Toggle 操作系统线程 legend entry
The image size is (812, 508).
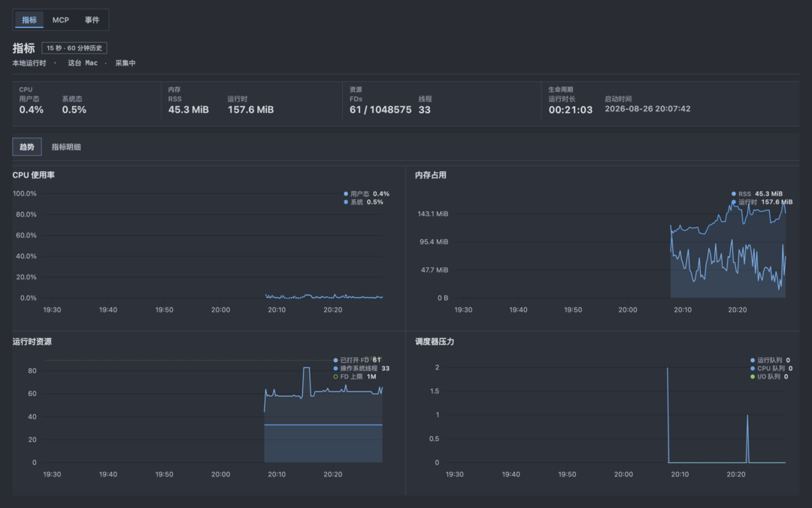361,368
